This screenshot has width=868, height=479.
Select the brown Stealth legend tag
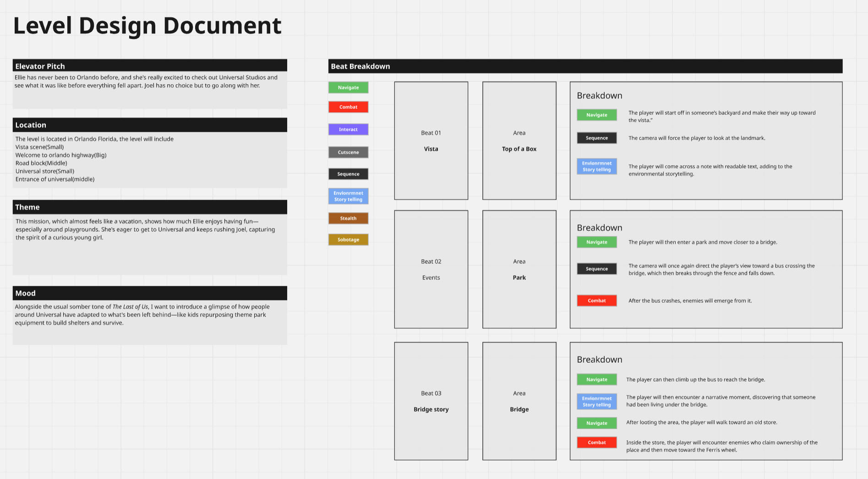click(348, 218)
